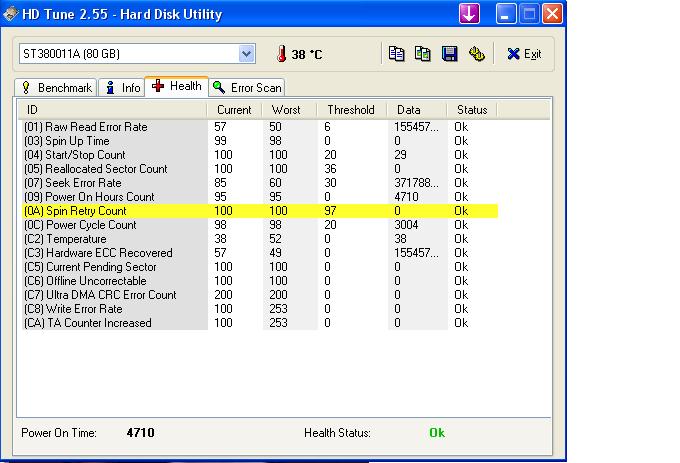The height and width of the screenshot is (463, 680).
Task: Open the drive selection dropdown arrow
Action: coord(246,54)
